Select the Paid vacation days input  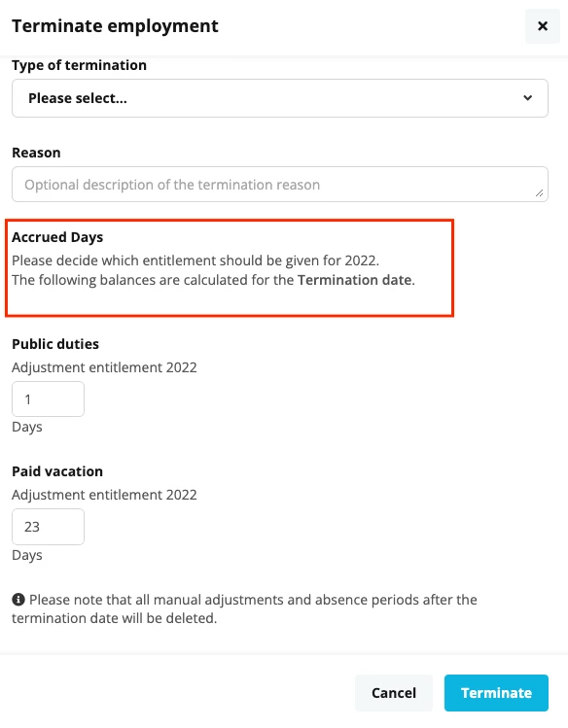(x=48, y=527)
